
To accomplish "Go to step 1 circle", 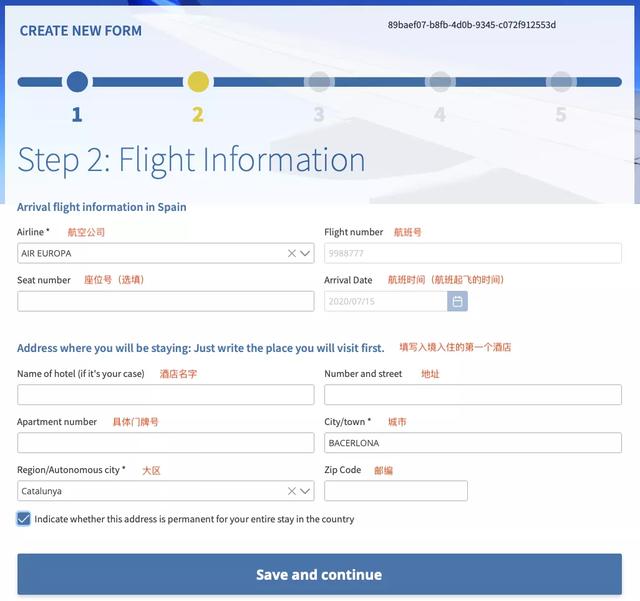I will point(77,82).
